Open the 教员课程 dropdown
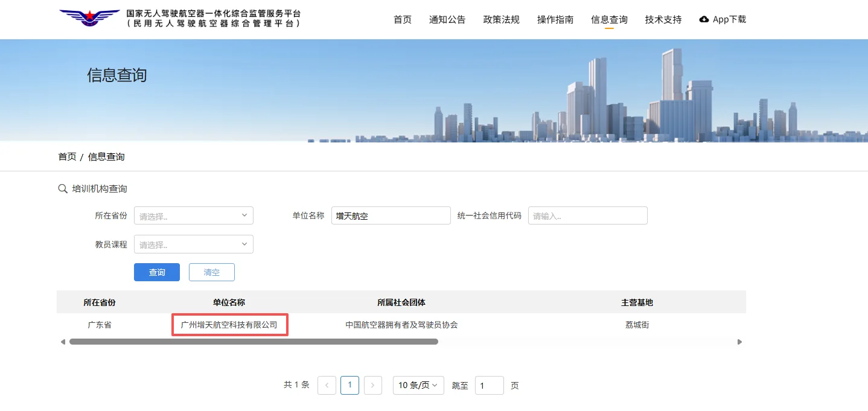The image size is (868, 411). pyautogui.click(x=193, y=244)
